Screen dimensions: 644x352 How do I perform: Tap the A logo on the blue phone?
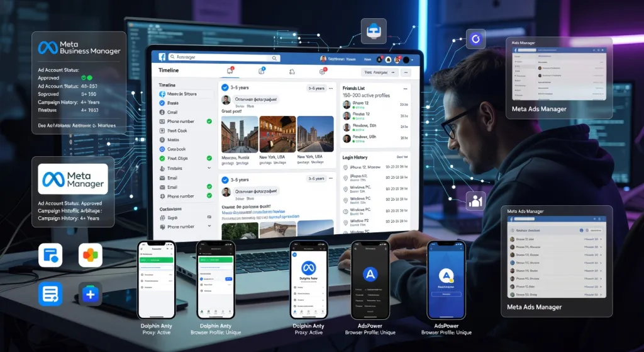tap(446, 276)
